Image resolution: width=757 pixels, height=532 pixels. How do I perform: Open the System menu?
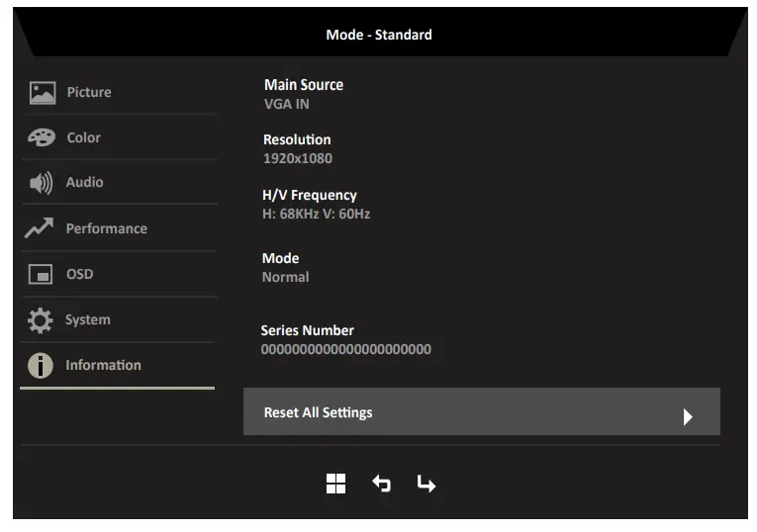pyautogui.click(x=88, y=320)
